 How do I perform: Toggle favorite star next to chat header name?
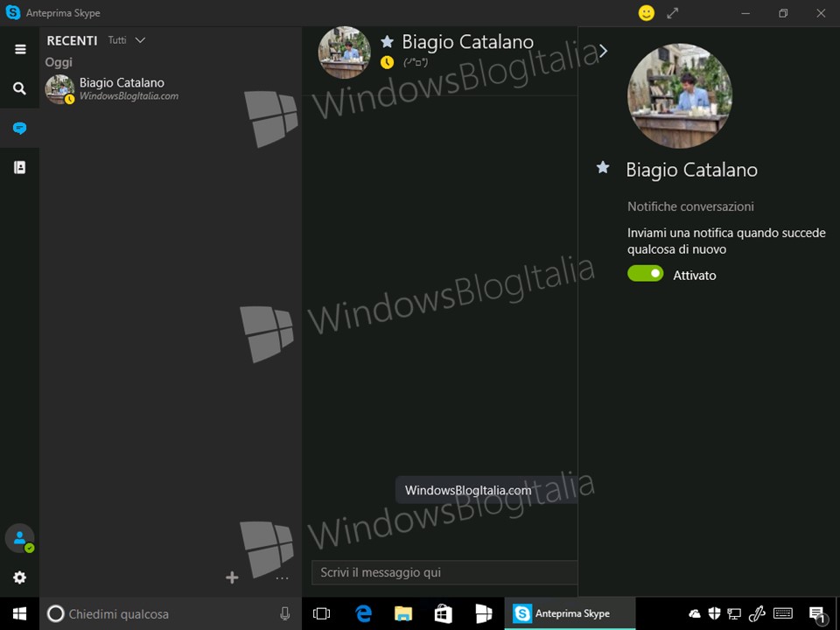387,41
